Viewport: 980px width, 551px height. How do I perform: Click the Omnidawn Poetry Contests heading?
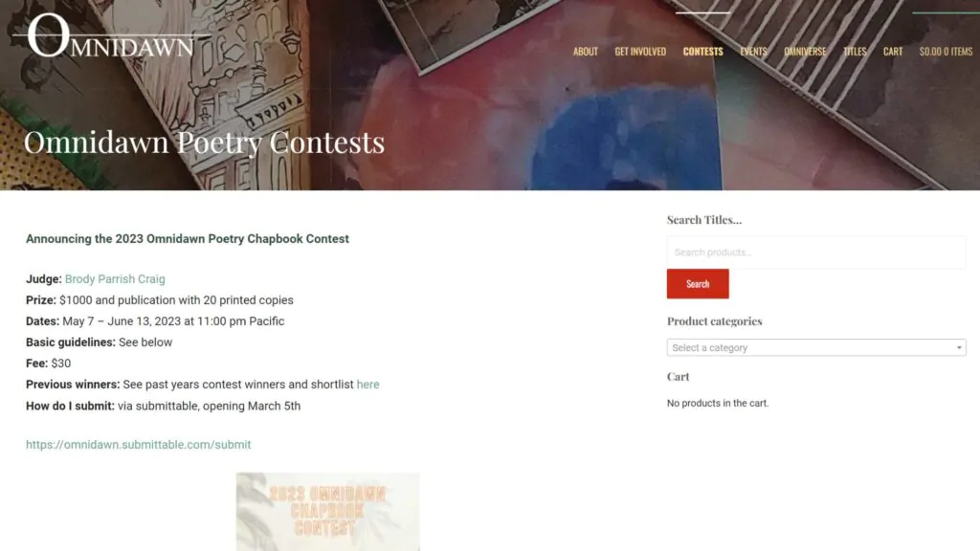tap(204, 143)
